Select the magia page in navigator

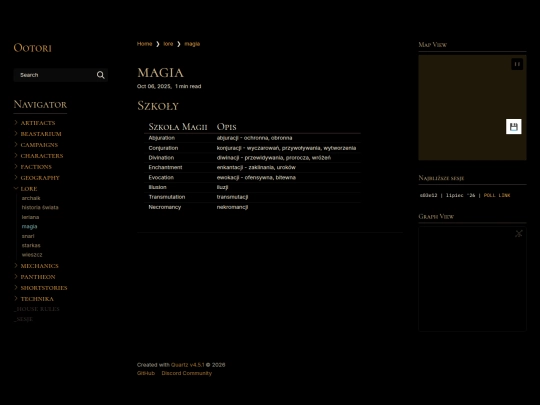coord(29,226)
